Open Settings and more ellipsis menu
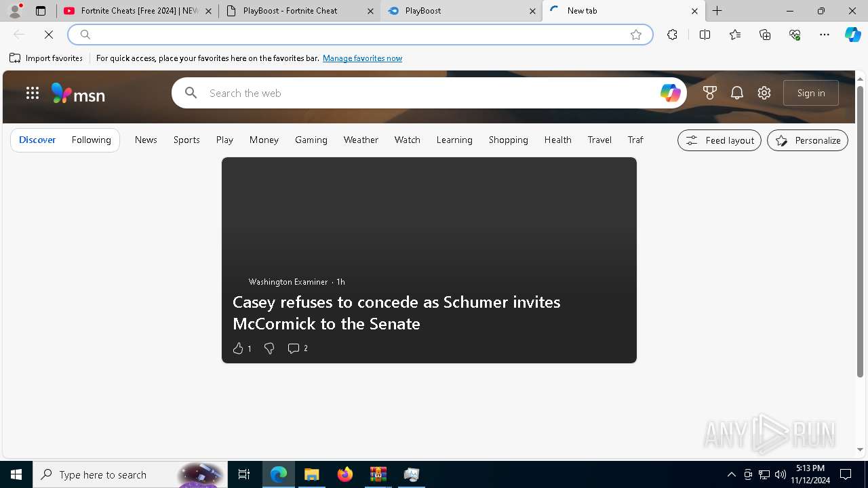Image resolution: width=868 pixels, height=488 pixels. tap(825, 35)
